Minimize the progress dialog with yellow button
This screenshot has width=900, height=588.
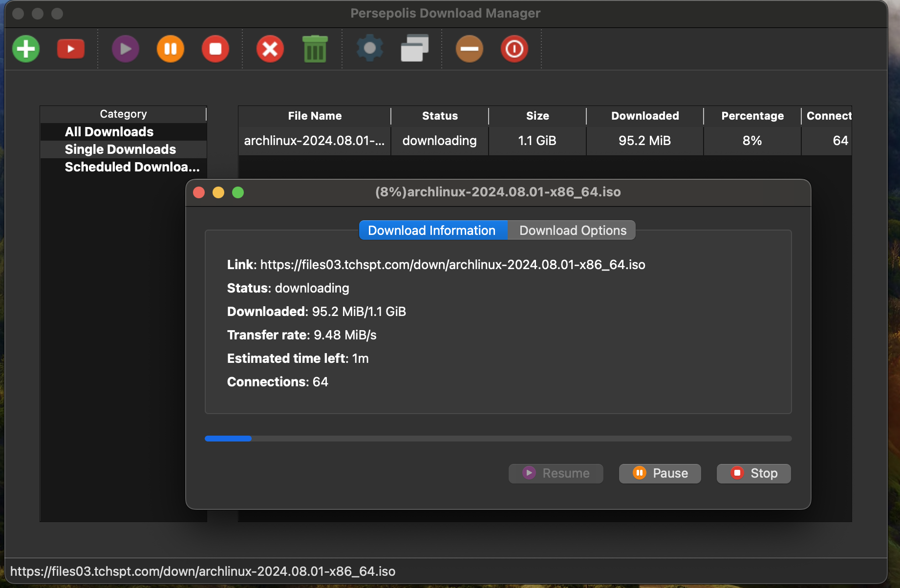point(218,192)
